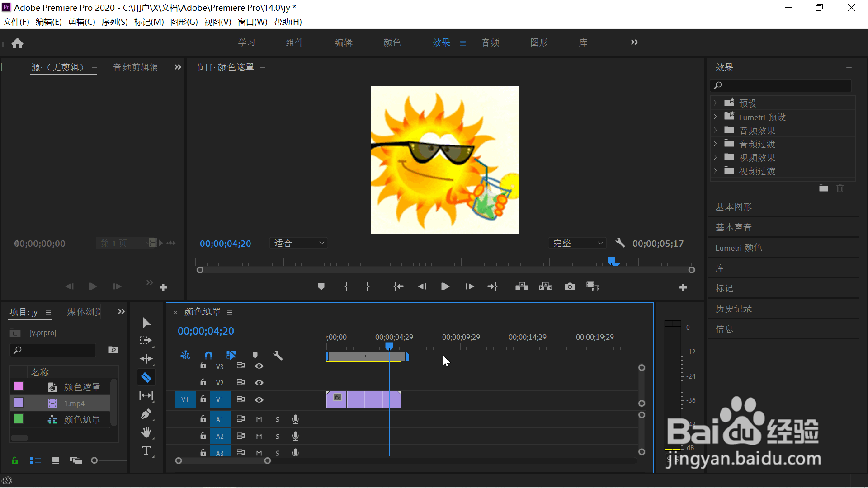Toggle insert sequences as nests option
This screenshot has width=868, height=488.
[185, 356]
